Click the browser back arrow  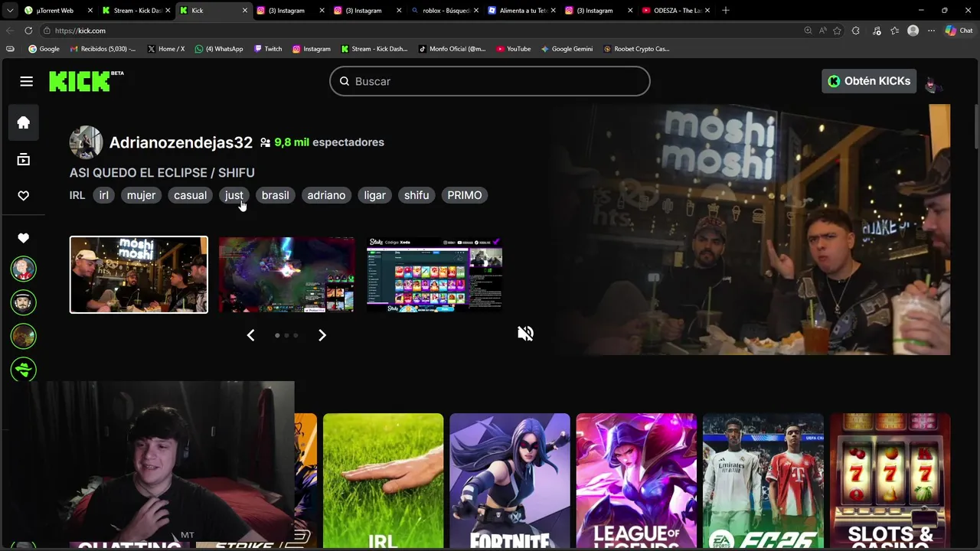tap(10, 31)
